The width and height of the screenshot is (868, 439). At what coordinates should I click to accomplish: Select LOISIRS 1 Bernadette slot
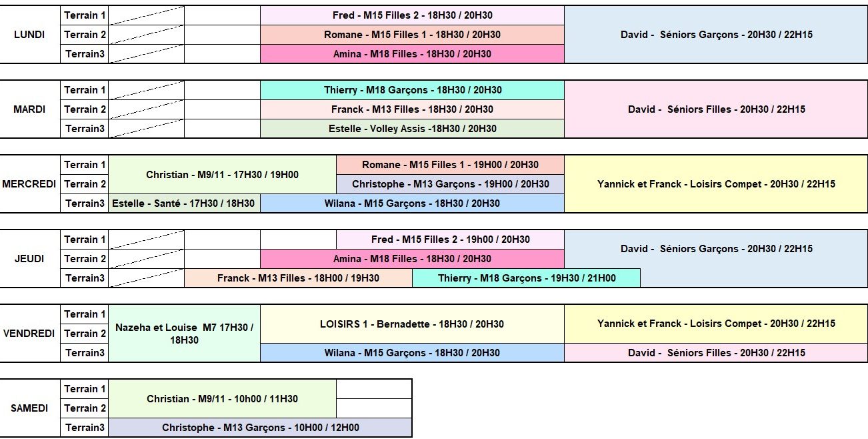coord(412,324)
